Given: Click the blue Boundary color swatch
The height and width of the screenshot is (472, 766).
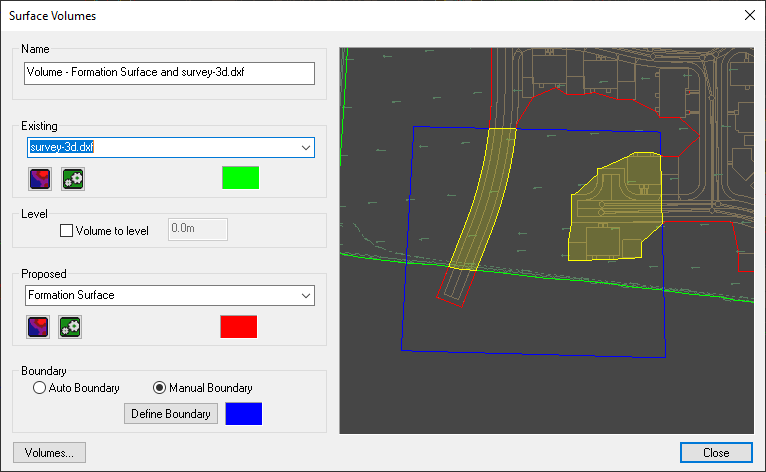Looking at the screenshot, I should (x=244, y=414).
